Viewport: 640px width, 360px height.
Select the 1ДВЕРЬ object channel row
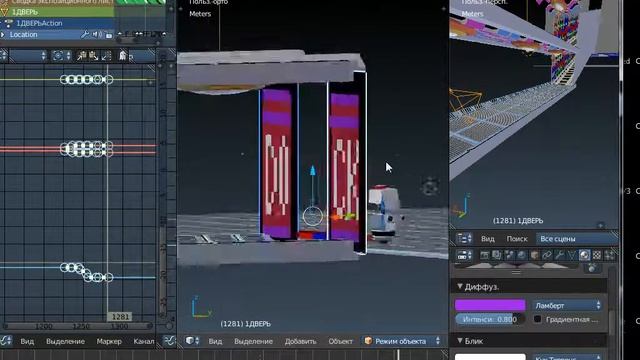pos(57,12)
